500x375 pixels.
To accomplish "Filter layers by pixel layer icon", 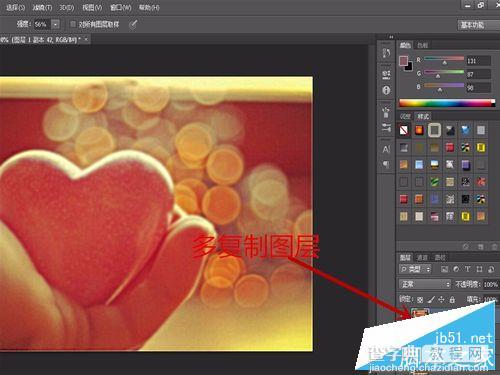I will [x=444, y=269].
